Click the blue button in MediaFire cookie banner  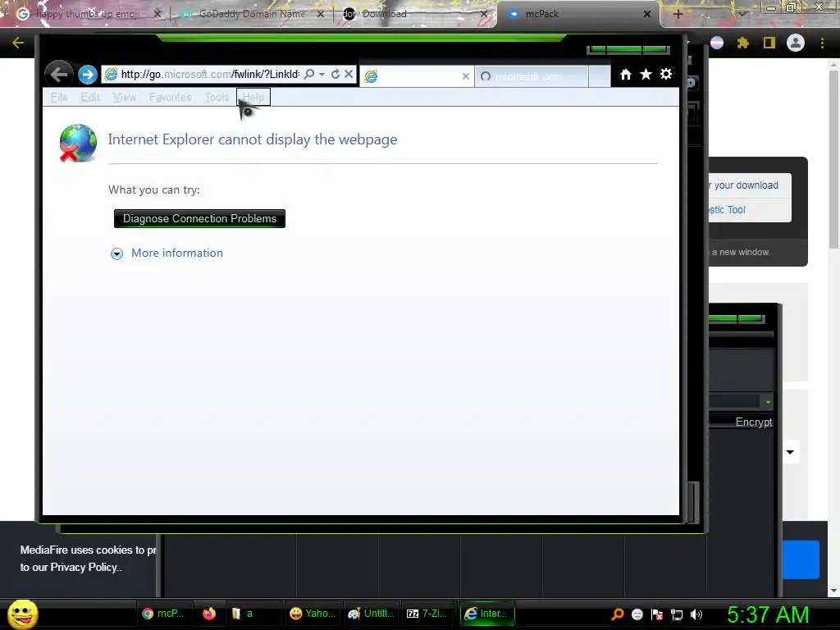click(x=801, y=559)
